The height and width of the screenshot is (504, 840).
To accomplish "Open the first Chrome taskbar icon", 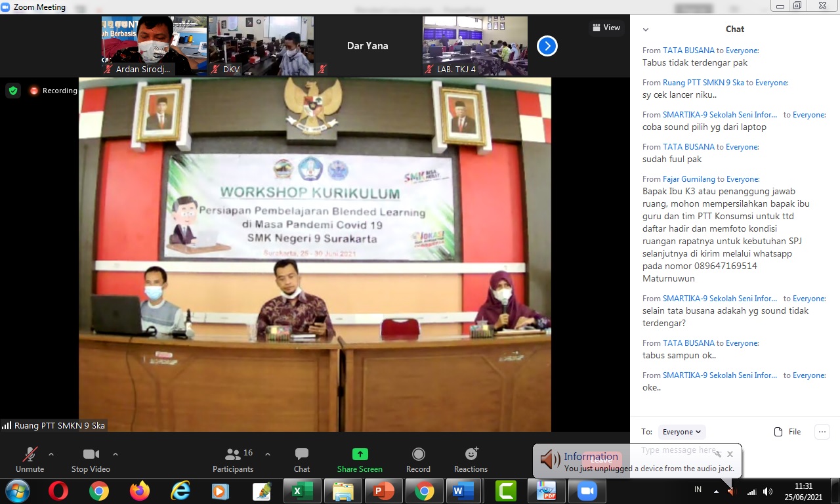I will pos(99,491).
